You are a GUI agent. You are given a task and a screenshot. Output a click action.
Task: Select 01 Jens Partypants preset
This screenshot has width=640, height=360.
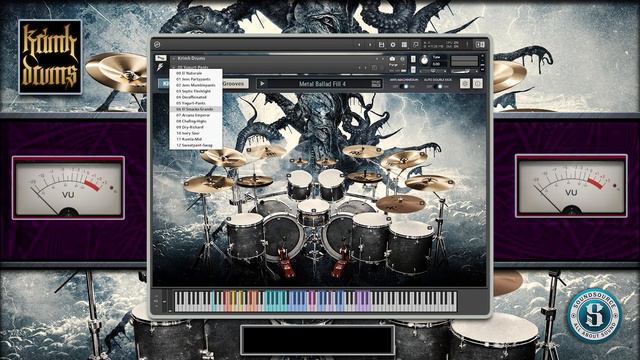coord(196,79)
